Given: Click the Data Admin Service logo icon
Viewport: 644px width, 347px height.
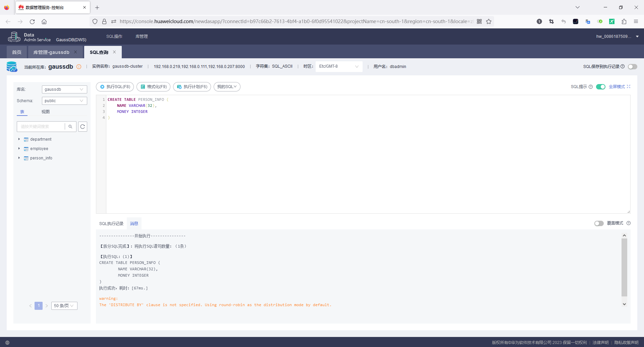Looking at the screenshot, I should point(14,37).
